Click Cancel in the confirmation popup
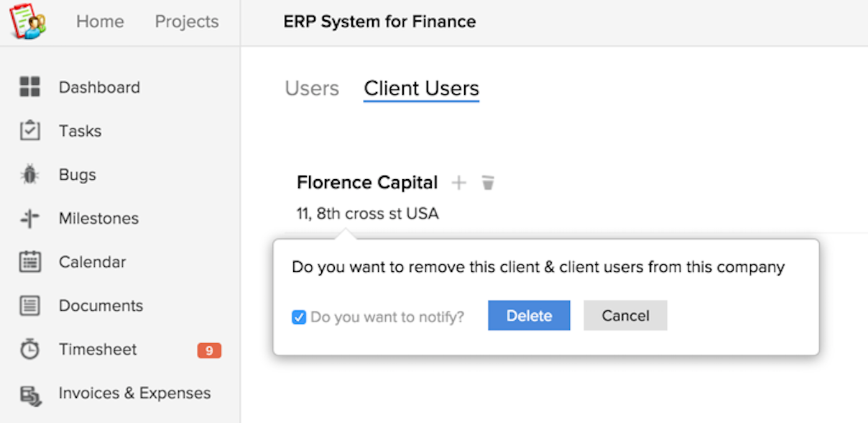 tap(625, 316)
